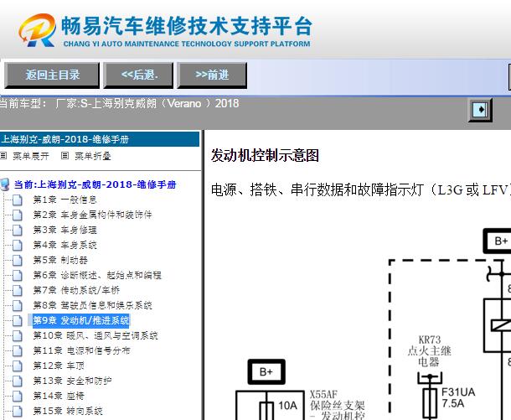Expand all menus via 菜单展开

pyautogui.click(x=31, y=156)
